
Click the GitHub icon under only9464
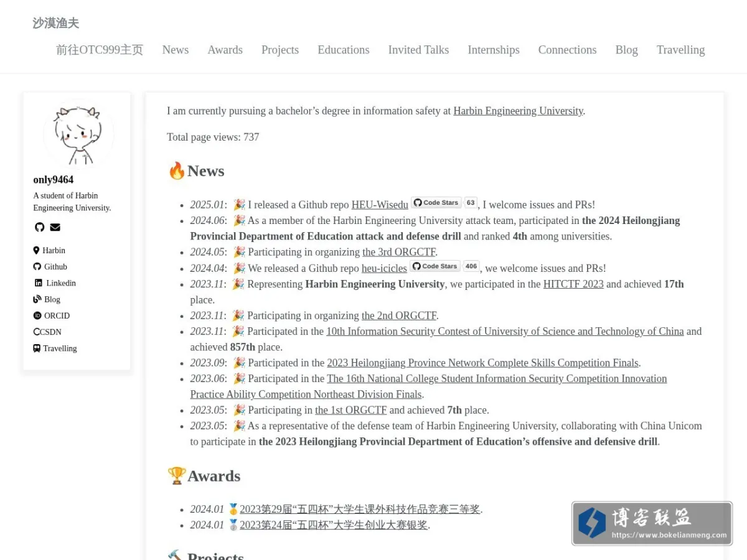pyautogui.click(x=39, y=227)
